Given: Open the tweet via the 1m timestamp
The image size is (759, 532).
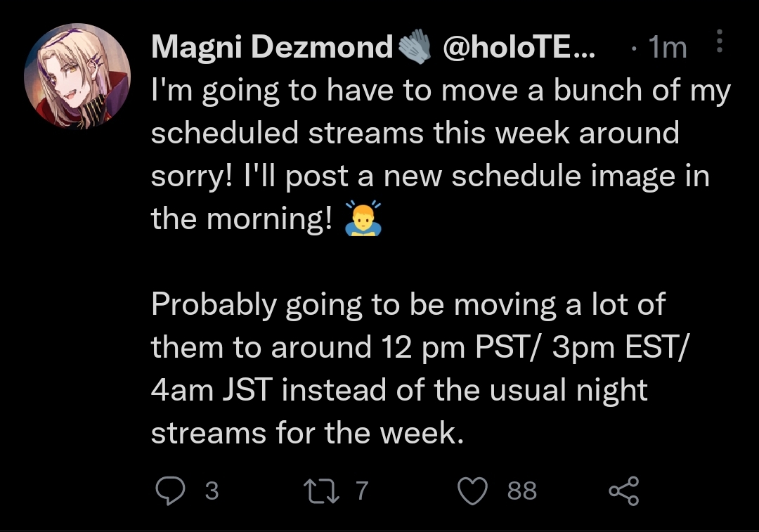Looking at the screenshot, I should click(666, 48).
